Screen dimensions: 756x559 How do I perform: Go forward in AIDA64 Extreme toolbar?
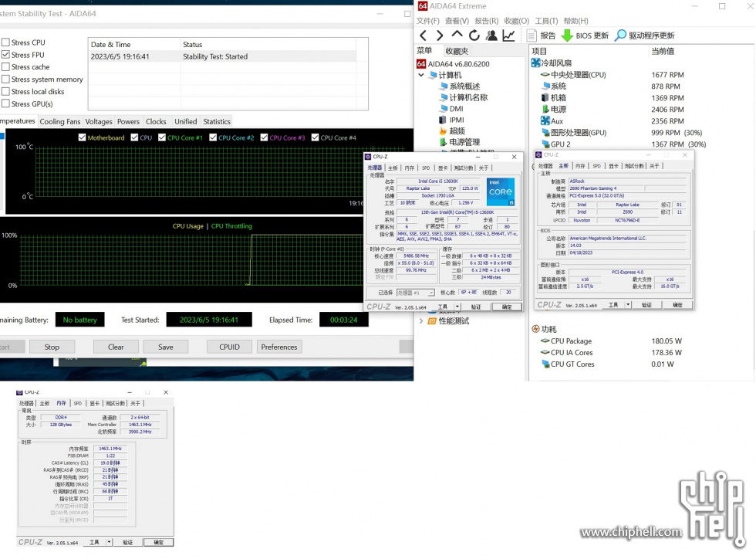pos(439,36)
